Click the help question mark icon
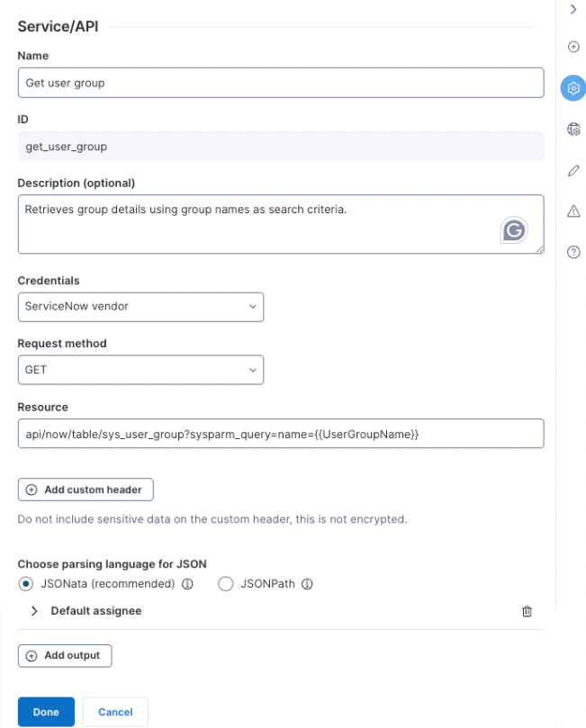 573,252
